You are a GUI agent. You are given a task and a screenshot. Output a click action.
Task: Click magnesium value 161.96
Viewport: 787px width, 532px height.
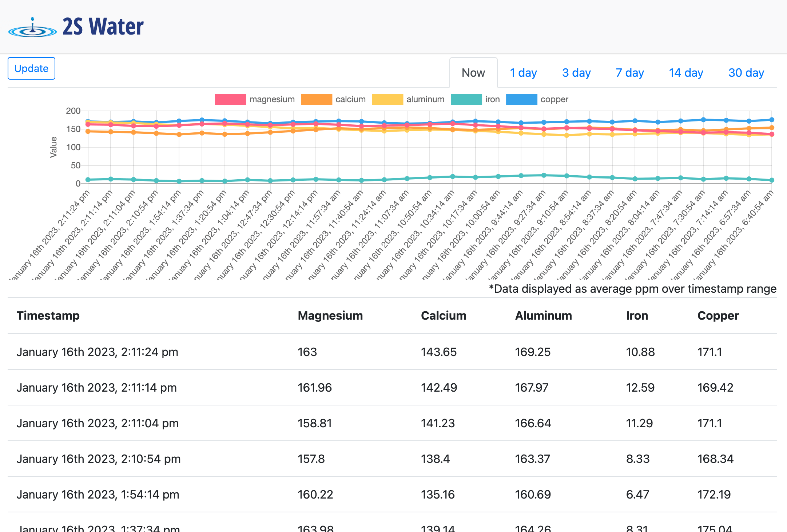click(x=315, y=387)
